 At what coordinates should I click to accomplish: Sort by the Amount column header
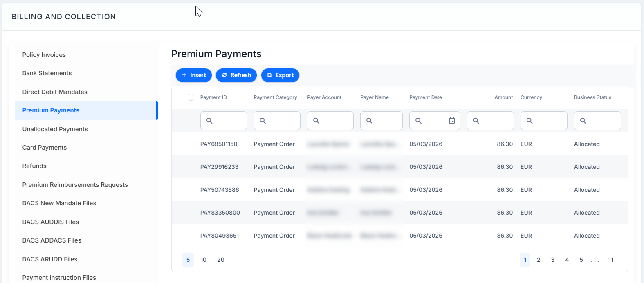(x=503, y=97)
